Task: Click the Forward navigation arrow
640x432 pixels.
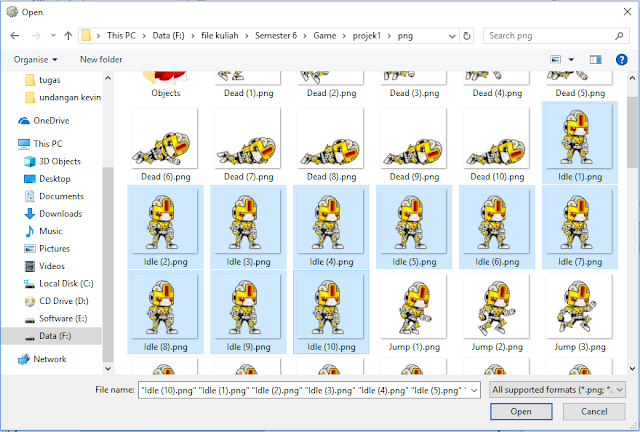Action: point(36,36)
